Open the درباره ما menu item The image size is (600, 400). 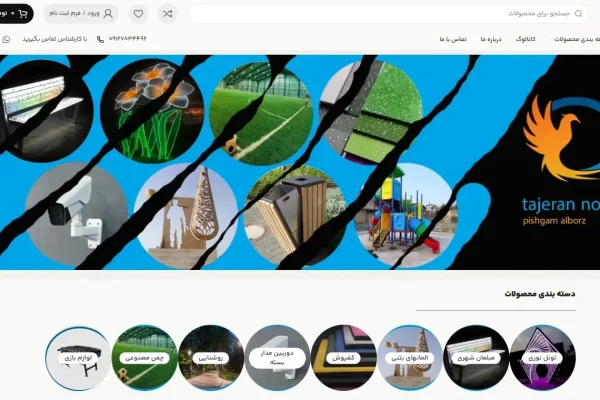pos(490,39)
